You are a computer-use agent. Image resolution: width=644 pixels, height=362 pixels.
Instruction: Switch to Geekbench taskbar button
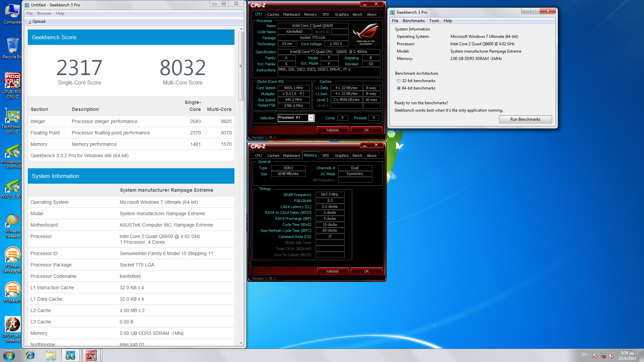click(x=70, y=355)
